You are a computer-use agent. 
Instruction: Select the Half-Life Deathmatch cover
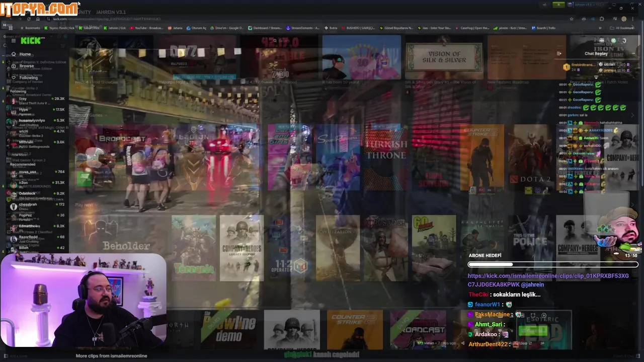coord(482,248)
